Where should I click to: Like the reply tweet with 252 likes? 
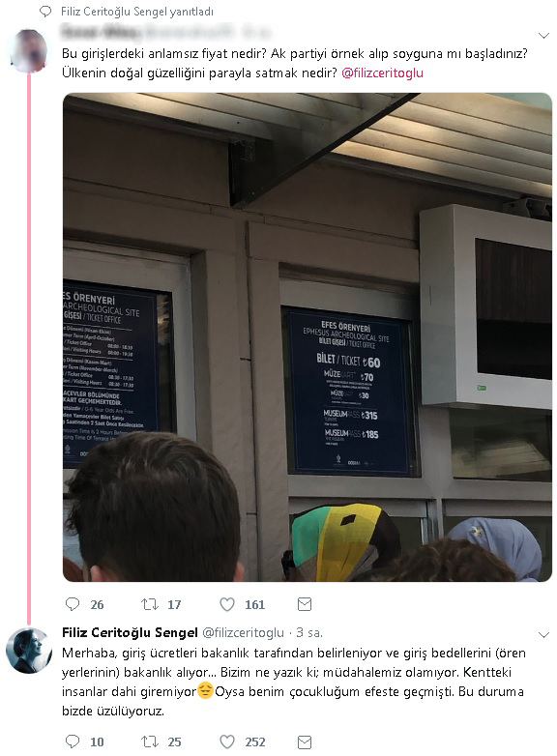(x=227, y=741)
